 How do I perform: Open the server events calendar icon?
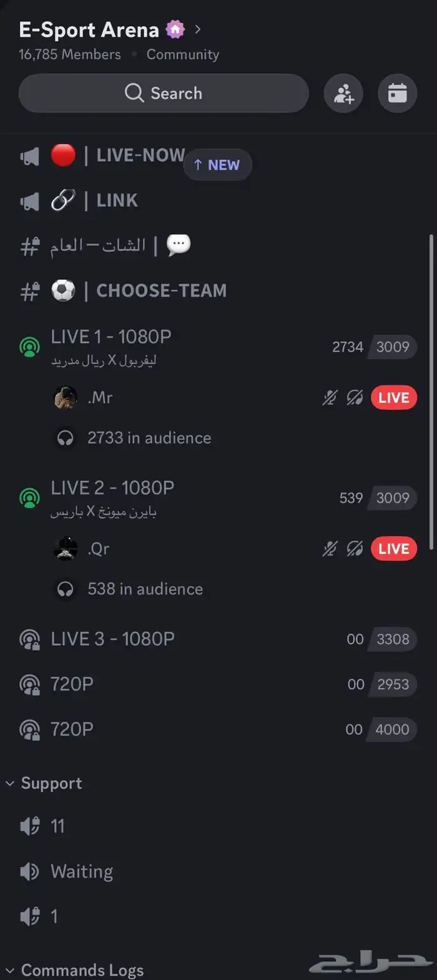398,94
